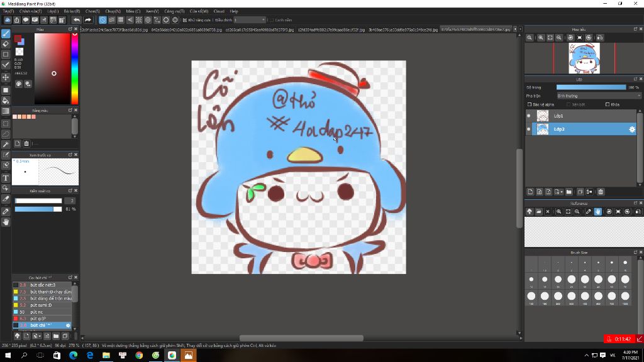Enable the circle snap guide
The height and width of the screenshot is (362, 644).
[148, 19]
